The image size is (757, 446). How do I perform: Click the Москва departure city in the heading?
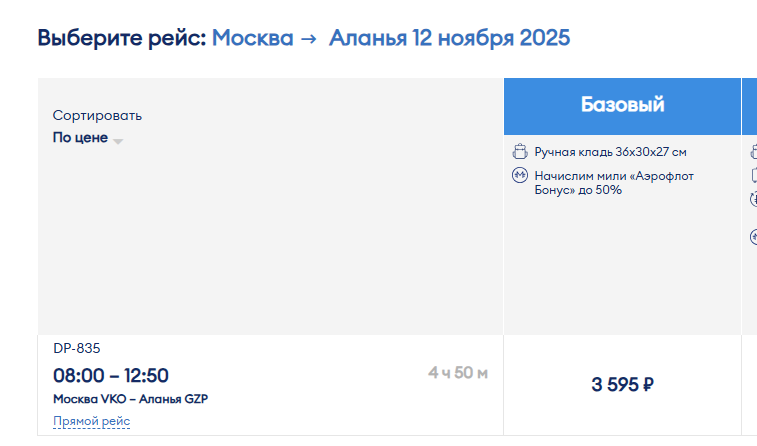coord(252,38)
